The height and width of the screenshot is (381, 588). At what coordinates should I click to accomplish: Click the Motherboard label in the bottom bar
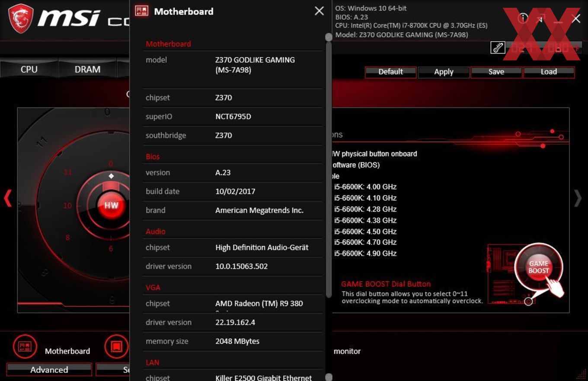click(67, 351)
